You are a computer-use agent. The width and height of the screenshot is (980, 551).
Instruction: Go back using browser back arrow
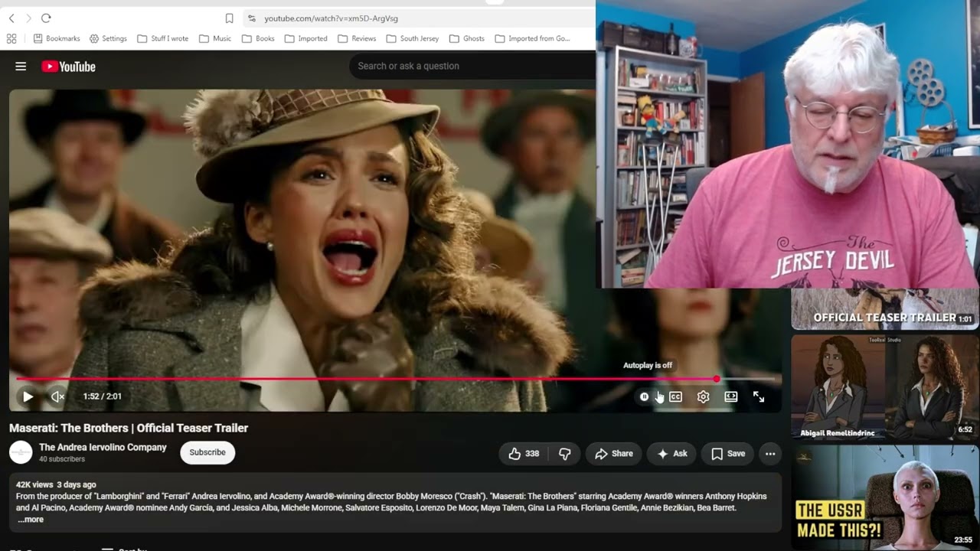tap(11, 18)
